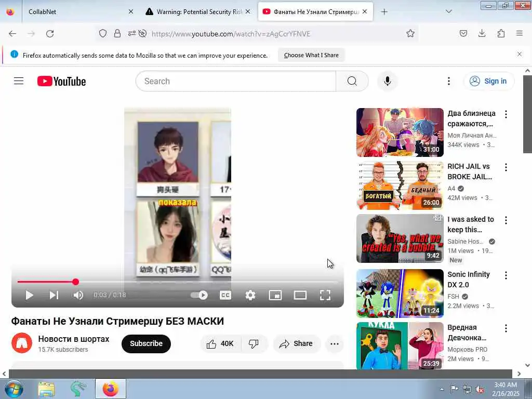This screenshot has height=399, width=532.
Task: Subscribe to Новости в шортах channel
Action: tap(146, 344)
